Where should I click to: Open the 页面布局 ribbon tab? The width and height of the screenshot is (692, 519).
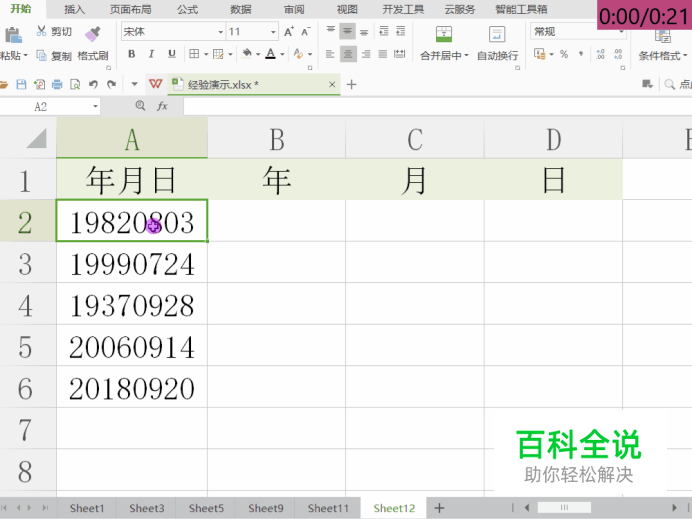[130, 9]
